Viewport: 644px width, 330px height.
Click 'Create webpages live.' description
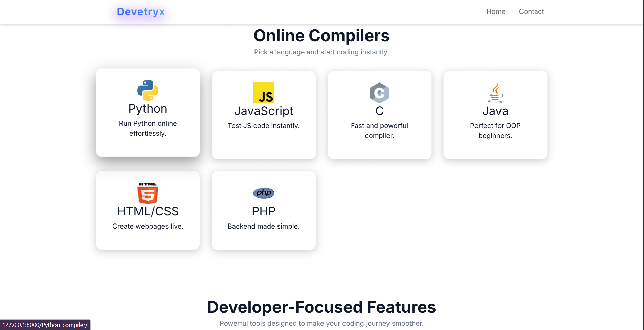click(x=148, y=226)
